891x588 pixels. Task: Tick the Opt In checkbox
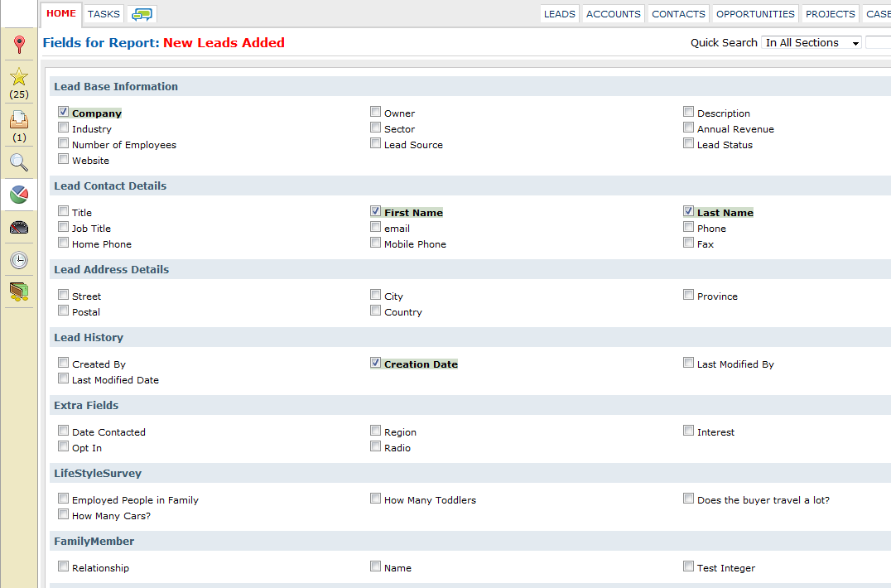(x=63, y=446)
